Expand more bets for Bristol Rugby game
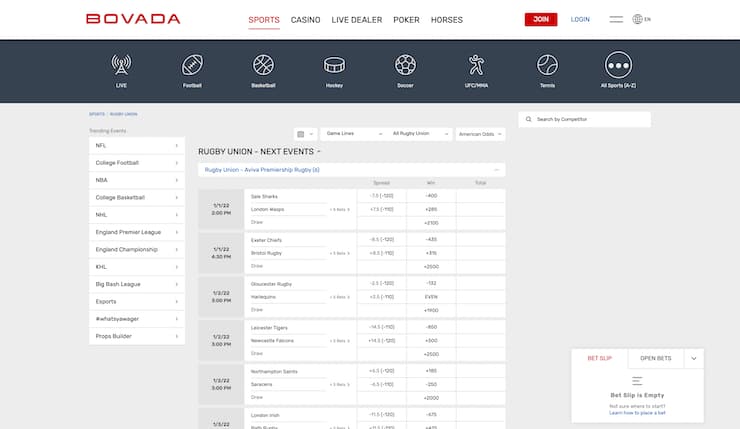740x429 pixels. pyautogui.click(x=340, y=253)
